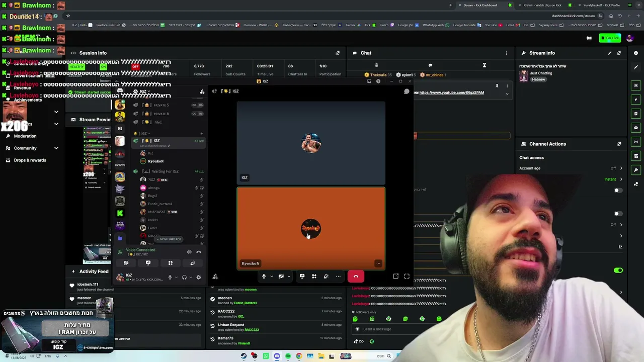Show chat bubble icon in Discord call header

coord(407,92)
